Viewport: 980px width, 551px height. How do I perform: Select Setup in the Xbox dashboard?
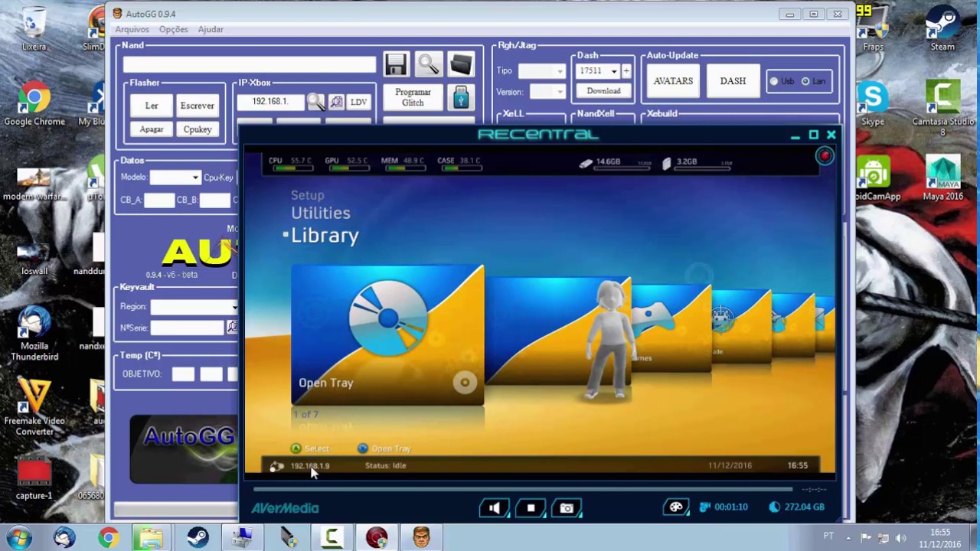[307, 195]
